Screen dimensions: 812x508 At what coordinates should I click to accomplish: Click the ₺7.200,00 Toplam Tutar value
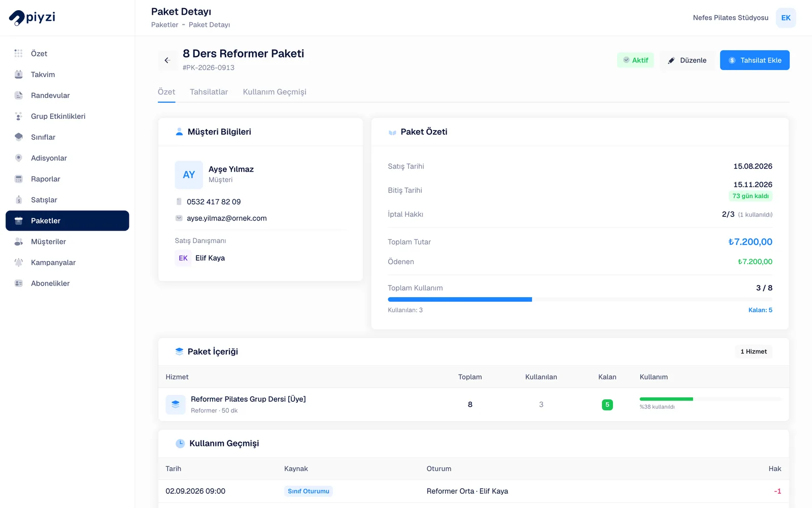click(750, 242)
